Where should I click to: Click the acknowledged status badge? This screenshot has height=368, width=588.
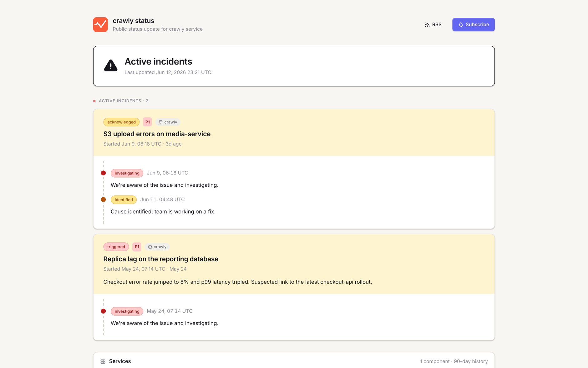(121, 122)
